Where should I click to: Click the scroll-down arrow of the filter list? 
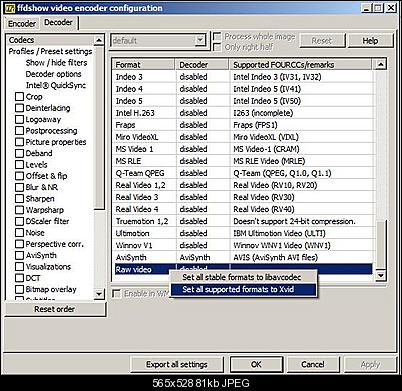click(99, 294)
